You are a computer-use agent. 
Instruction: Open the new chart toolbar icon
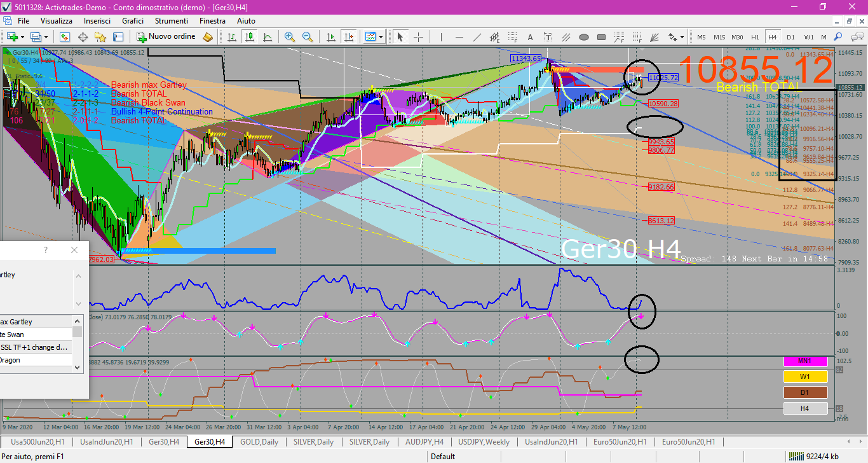tap(11, 37)
